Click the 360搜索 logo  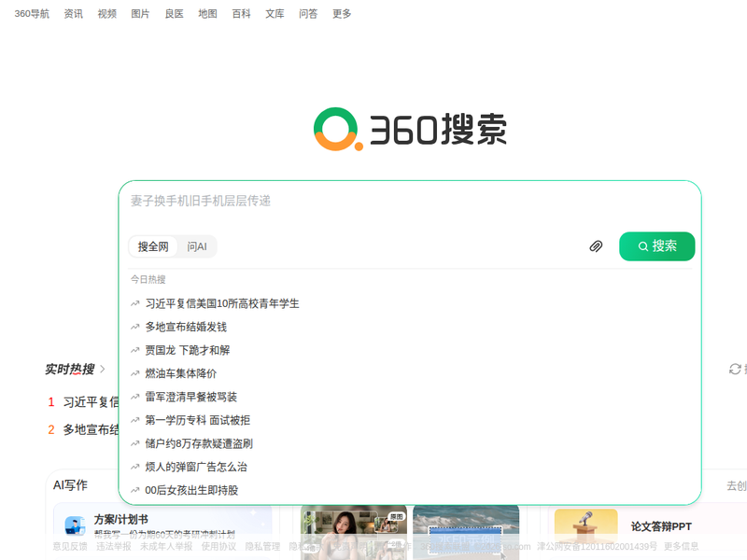click(410, 129)
